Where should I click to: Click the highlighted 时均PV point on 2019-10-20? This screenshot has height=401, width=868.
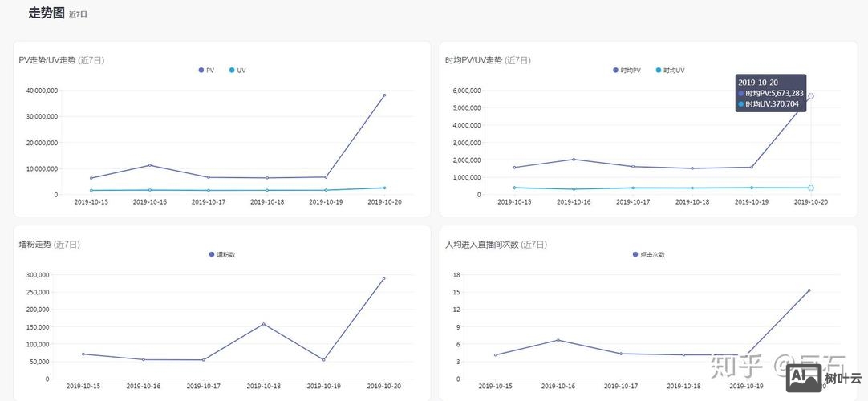[x=810, y=96]
